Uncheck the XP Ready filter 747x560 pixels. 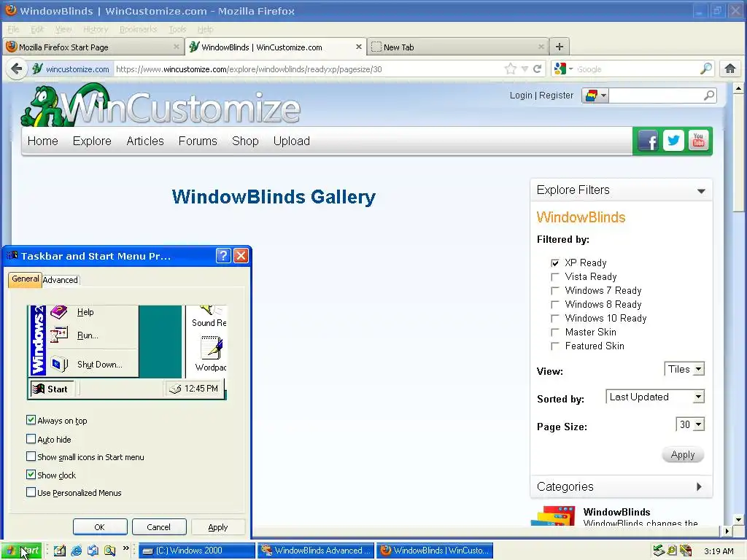tap(555, 262)
